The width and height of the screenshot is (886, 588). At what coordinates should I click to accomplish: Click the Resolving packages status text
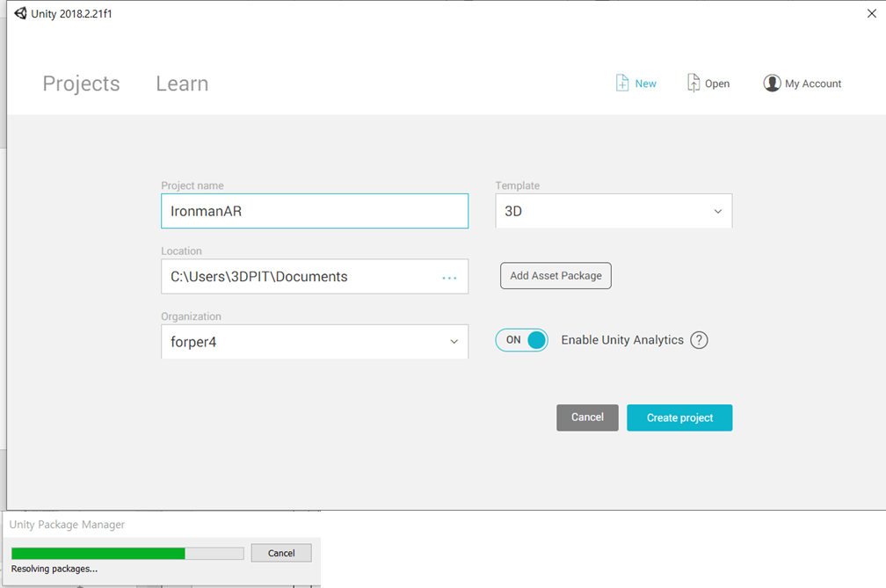54,569
